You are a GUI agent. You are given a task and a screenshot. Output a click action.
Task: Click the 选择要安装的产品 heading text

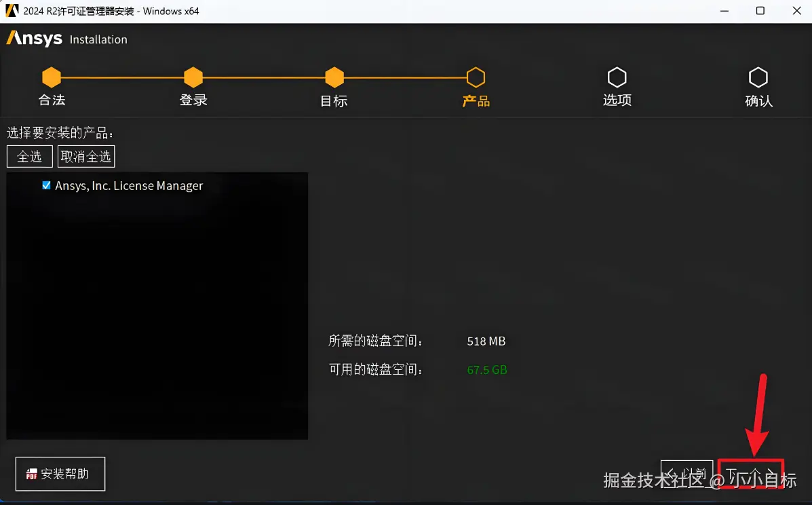[60, 133]
